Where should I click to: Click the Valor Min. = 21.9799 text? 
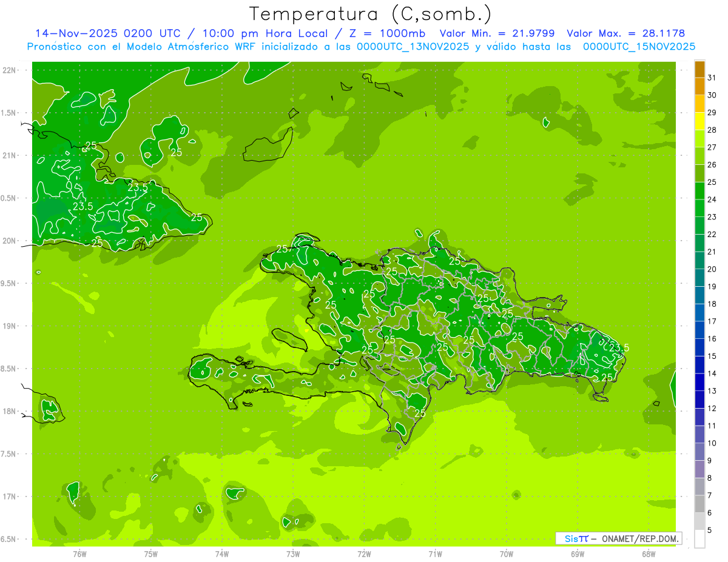[496, 33]
